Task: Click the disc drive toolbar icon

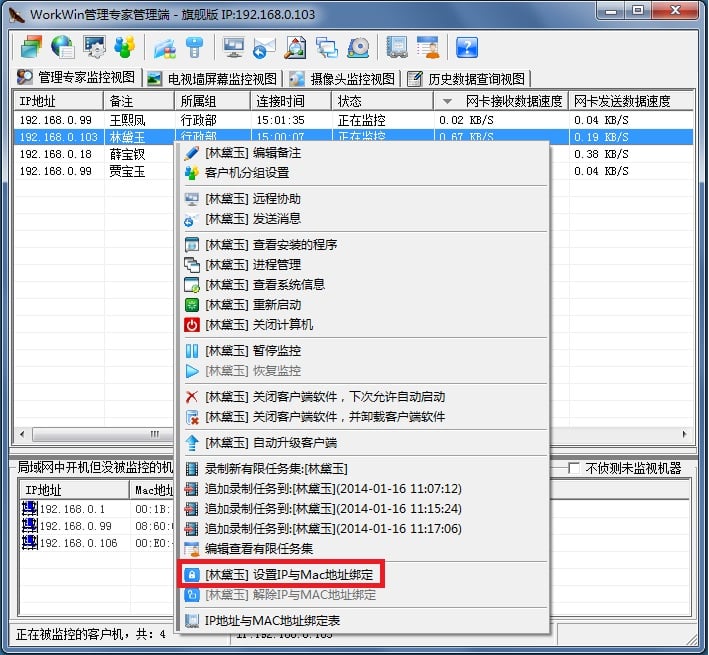Action: pos(358,47)
